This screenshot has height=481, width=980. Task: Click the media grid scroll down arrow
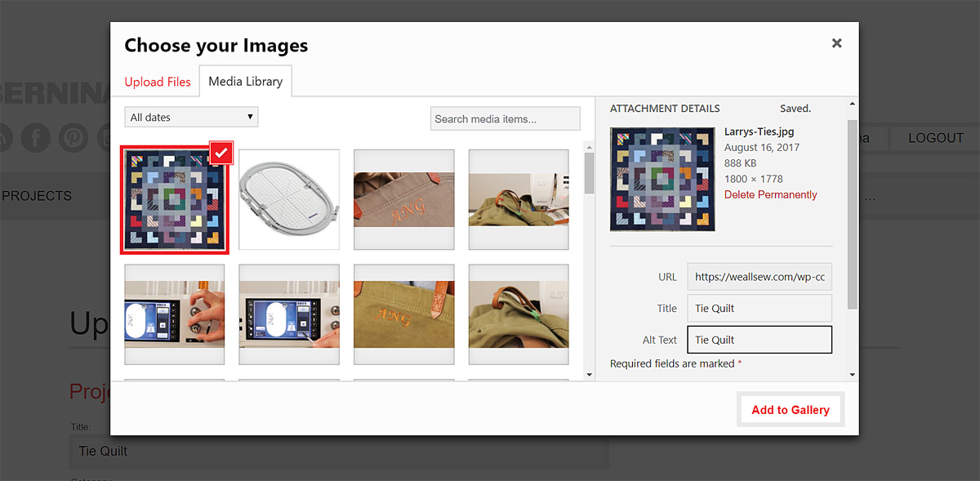pyautogui.click(x=590, y=374)
